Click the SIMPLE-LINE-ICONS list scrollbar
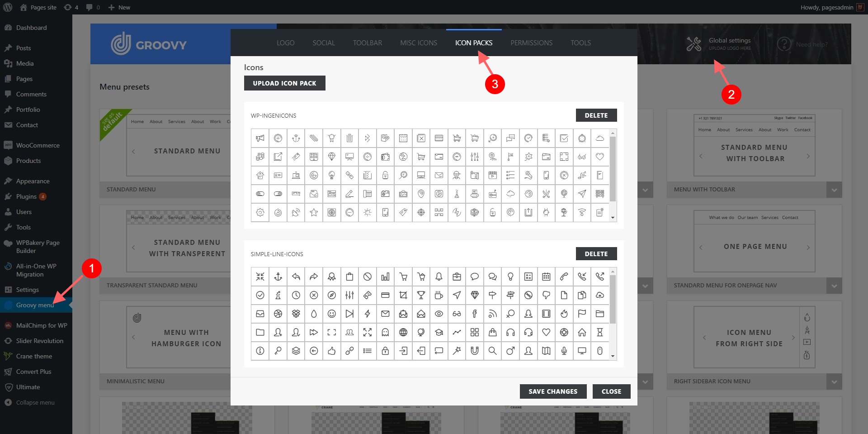Viewport: 868px width, 434px height. click(613, 300)
